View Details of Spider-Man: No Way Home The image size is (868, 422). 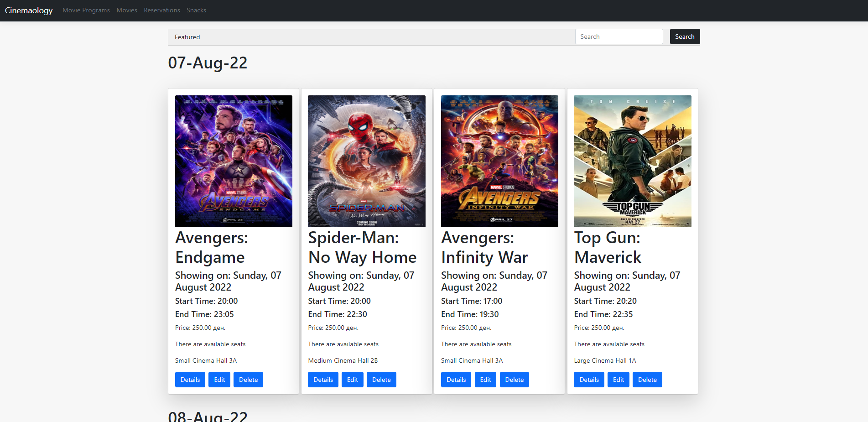click(323, 379)
